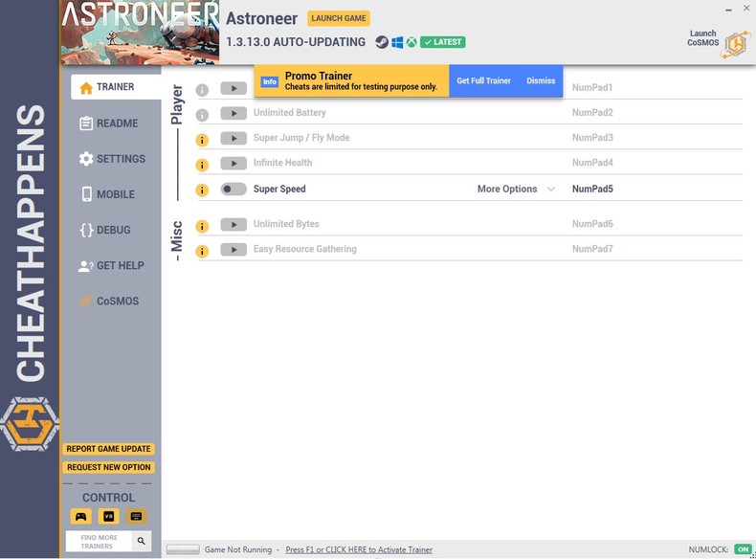Click REQUEST NEW OPTION button
The image size is (756, 559).
pyautogui.click(x=108, y=467)
